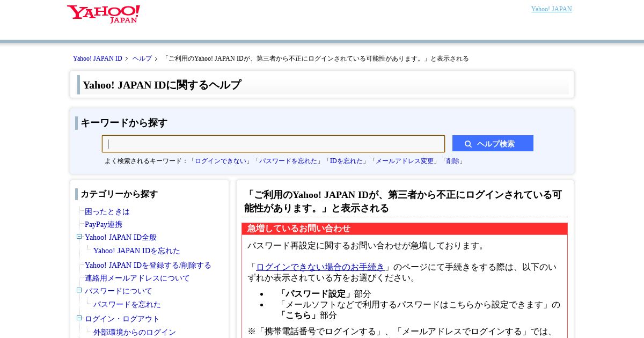
Task: Click the ヘルプ検索 button
Action: 493,143
